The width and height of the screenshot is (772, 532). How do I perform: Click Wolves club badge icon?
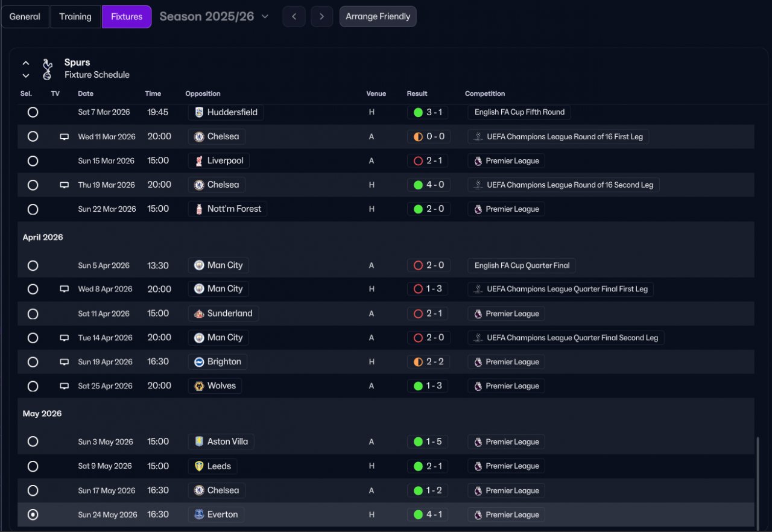199,386
